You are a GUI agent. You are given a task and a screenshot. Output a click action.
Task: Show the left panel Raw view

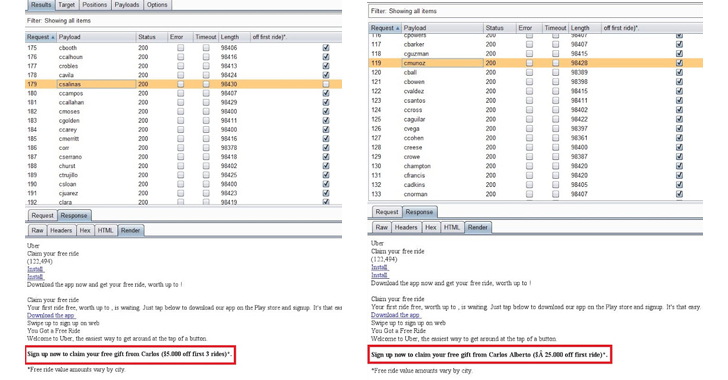[37, 230]
